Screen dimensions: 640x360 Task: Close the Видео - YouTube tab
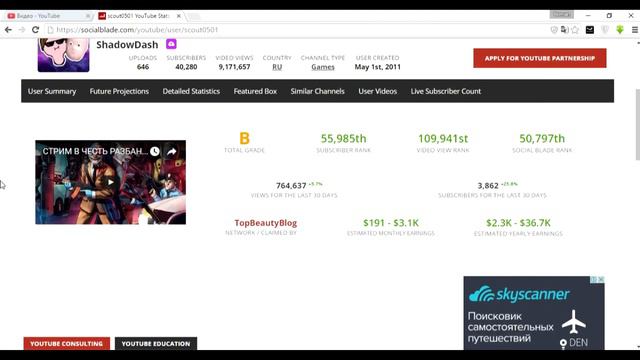point(88,16)
